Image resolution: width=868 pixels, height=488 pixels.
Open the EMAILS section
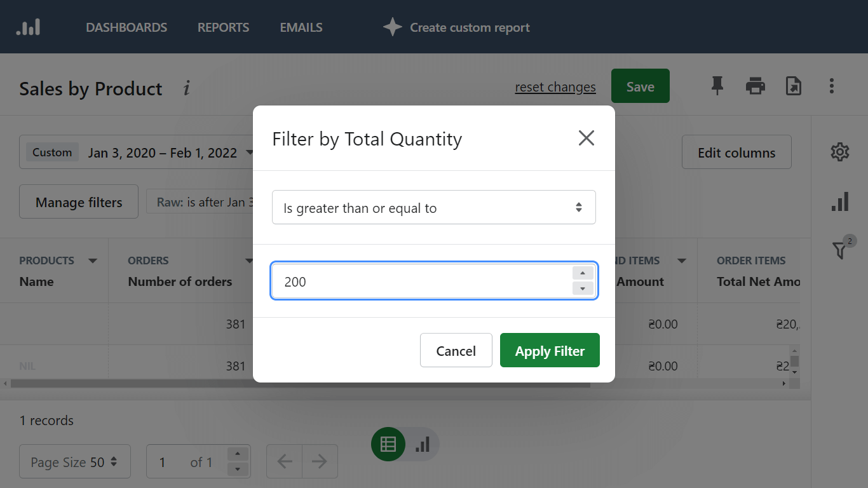click(x=301, y=27)
